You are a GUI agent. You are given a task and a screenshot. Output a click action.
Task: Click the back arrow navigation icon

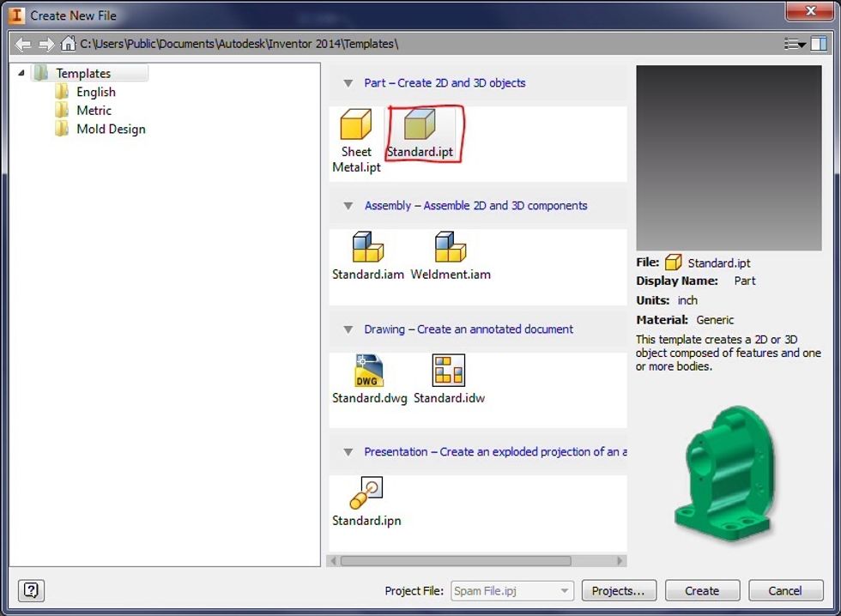click(23, 44)
